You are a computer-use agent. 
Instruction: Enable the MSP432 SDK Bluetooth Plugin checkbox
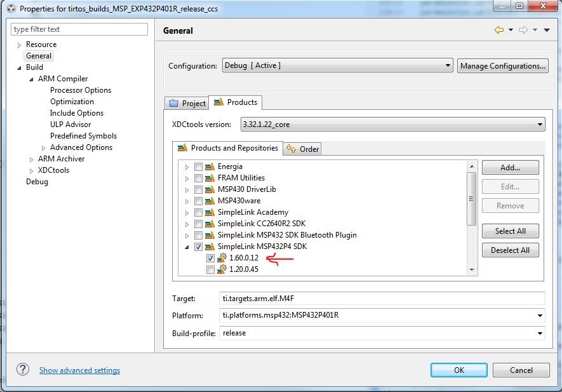click(198, 236)
